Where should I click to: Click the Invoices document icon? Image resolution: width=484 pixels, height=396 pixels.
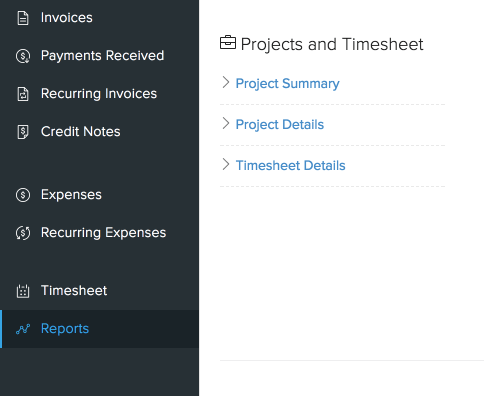point(23,18)
